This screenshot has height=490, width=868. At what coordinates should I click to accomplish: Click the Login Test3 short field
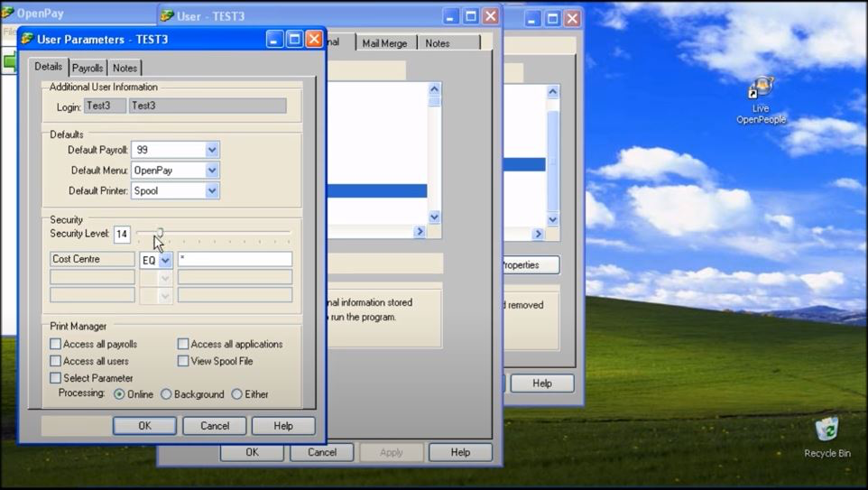(106, 106)
